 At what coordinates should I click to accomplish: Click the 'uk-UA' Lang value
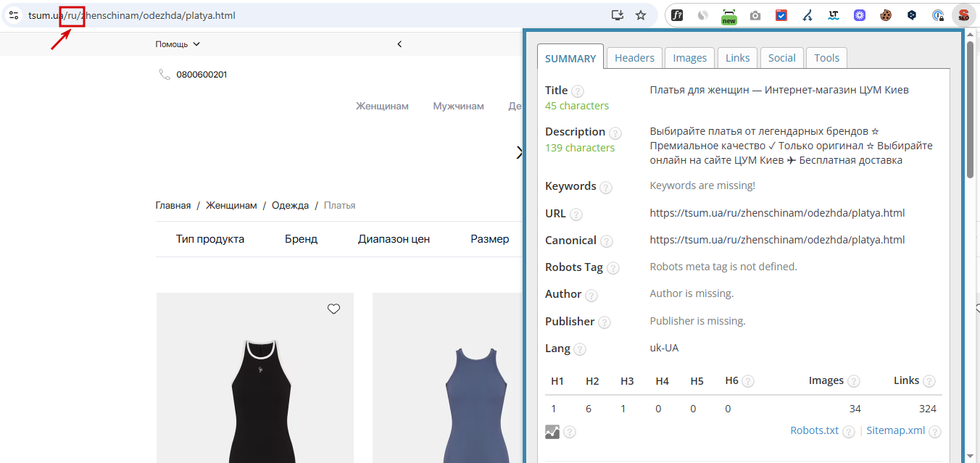click(x=664, y=348)
